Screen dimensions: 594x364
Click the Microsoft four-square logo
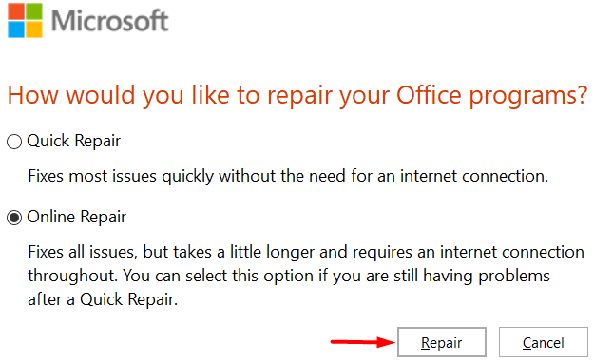coord(25,21)
